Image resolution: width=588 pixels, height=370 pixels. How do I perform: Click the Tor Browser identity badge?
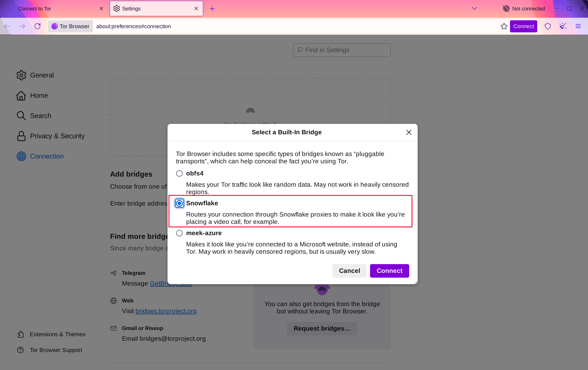click(70, 26)
